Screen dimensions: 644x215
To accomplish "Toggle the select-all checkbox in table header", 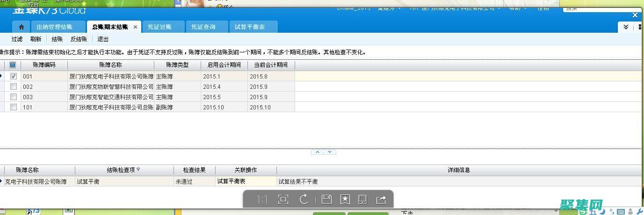I will click(13, 65).
